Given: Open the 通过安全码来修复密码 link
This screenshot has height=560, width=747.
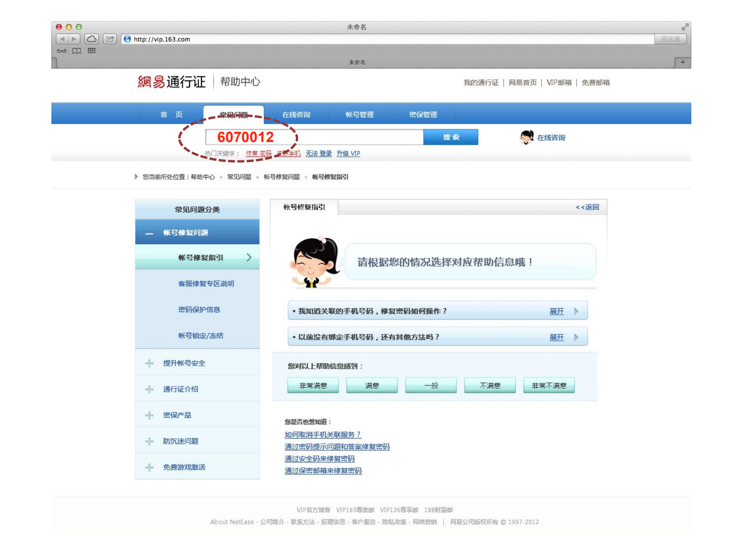Looking at the screenshot, I should pyautogui.click(x=319, y=459).
